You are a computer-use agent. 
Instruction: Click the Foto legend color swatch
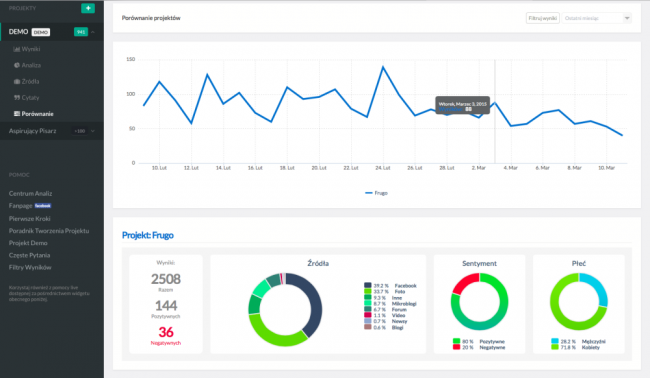click(x=368, y=291)
